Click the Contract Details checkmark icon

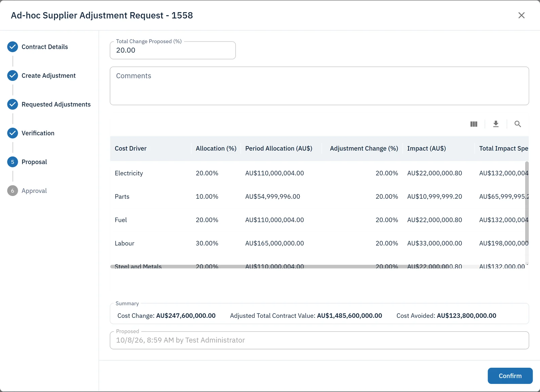(x=12, y=47)
